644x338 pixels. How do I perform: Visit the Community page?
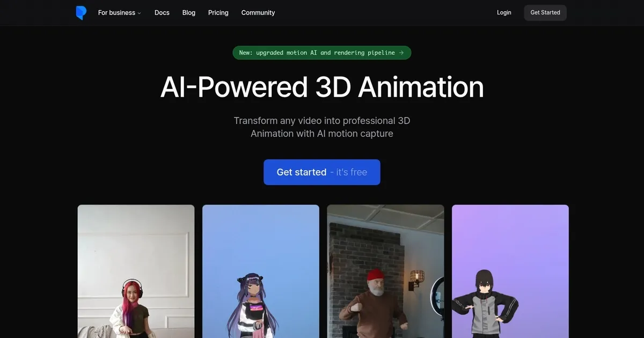[258, 13]
